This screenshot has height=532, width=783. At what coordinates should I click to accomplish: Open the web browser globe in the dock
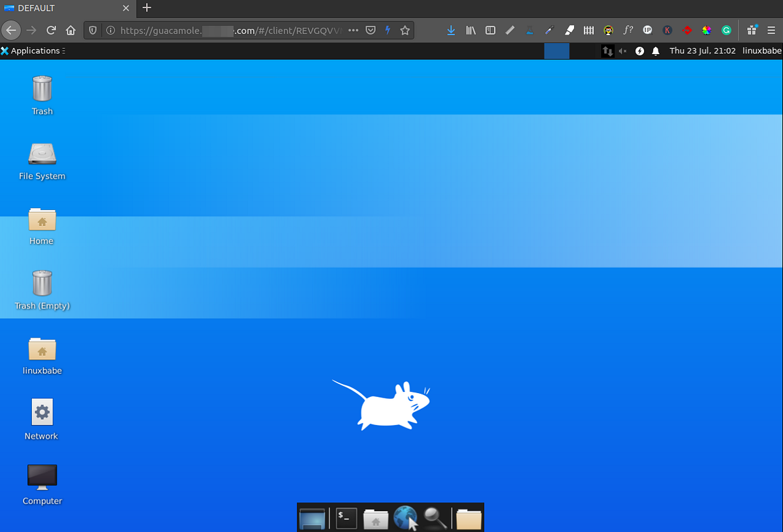(406, 517)
